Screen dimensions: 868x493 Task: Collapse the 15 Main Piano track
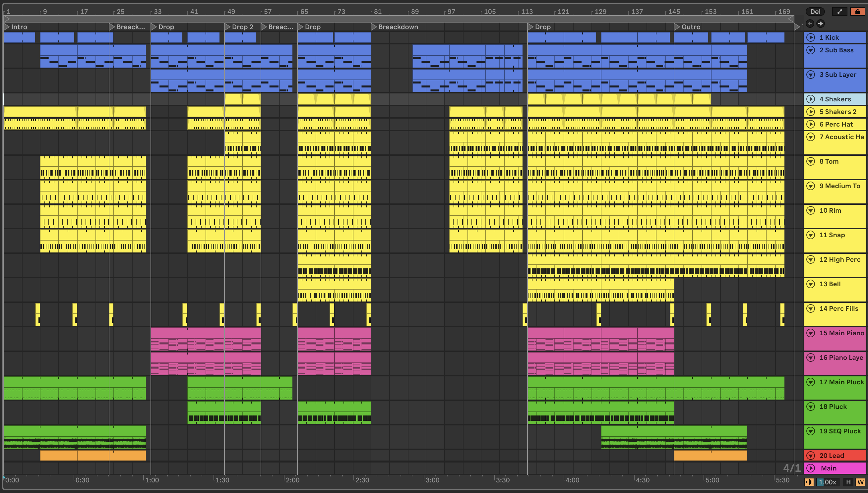[811, 333]
